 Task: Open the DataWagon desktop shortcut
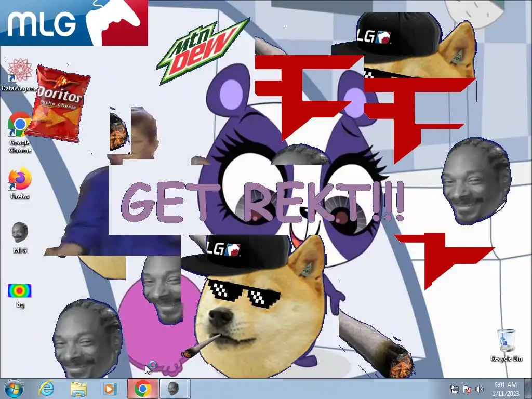(x=20, y=75)
